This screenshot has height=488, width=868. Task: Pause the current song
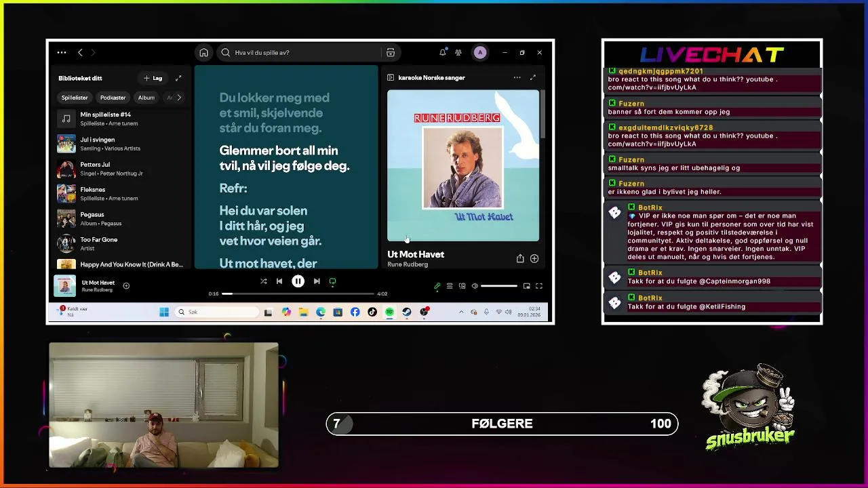pyautogui.click(x=298, y=281)
